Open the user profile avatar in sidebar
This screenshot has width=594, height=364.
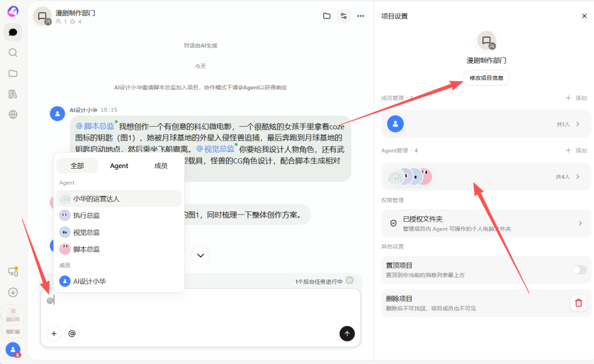tap(13, 350)
